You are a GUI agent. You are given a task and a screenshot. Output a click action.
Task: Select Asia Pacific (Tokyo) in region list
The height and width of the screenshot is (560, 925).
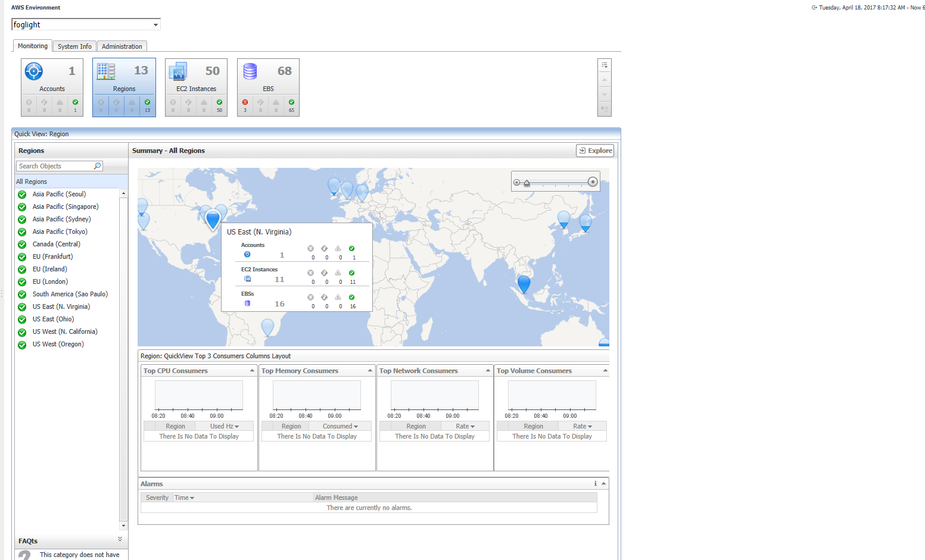60,231
